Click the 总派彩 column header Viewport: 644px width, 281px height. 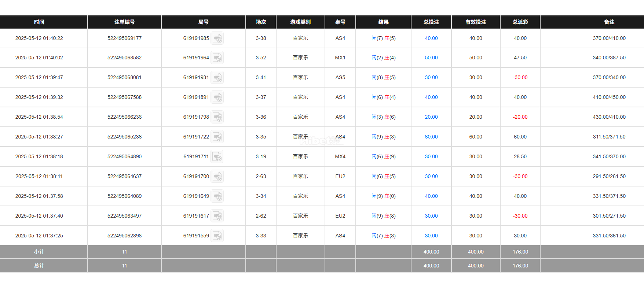[520, 22]
